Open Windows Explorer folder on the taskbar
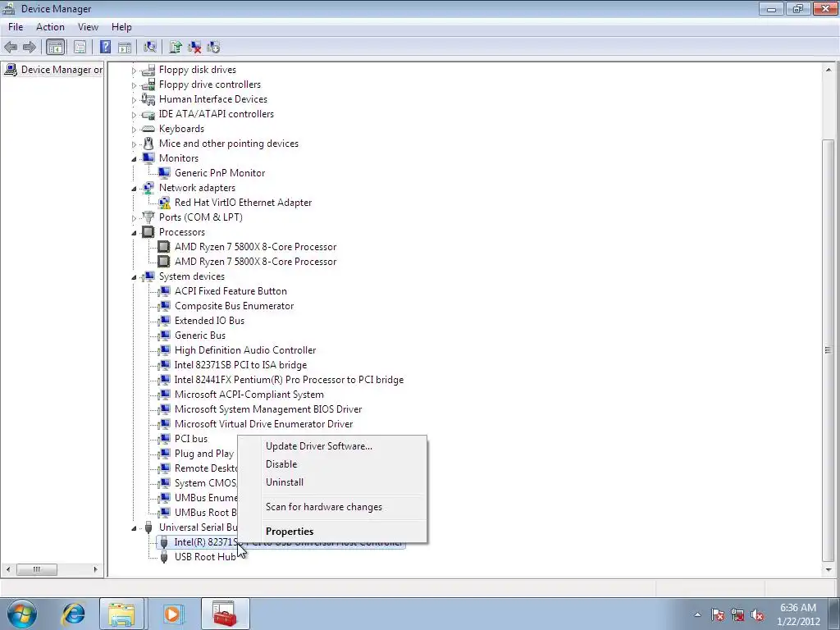 121,614
